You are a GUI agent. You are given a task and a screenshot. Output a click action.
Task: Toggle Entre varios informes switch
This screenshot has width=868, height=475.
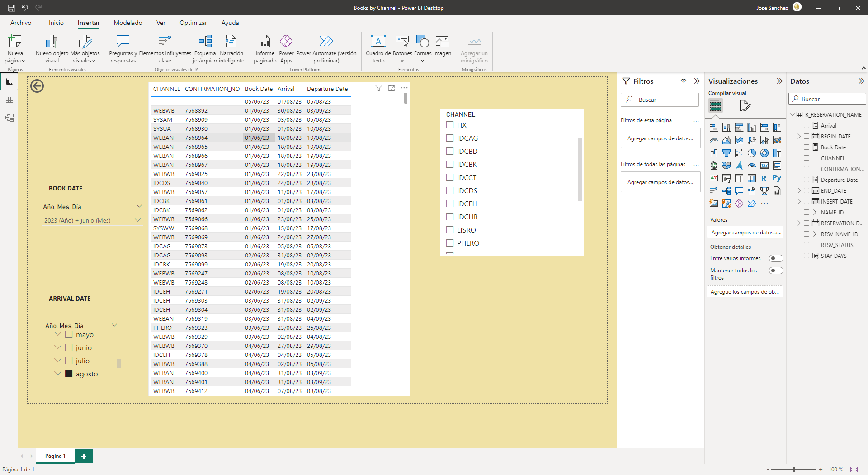[776, 258]
